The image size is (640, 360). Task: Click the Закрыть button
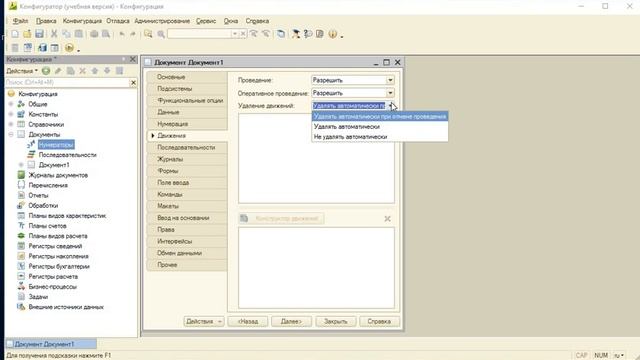[336, 322]
